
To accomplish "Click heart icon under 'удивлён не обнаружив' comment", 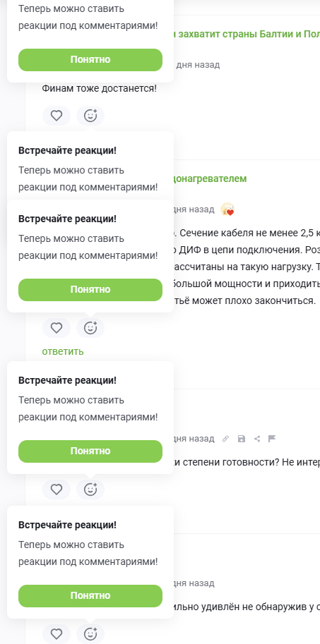I will [57, 634].
